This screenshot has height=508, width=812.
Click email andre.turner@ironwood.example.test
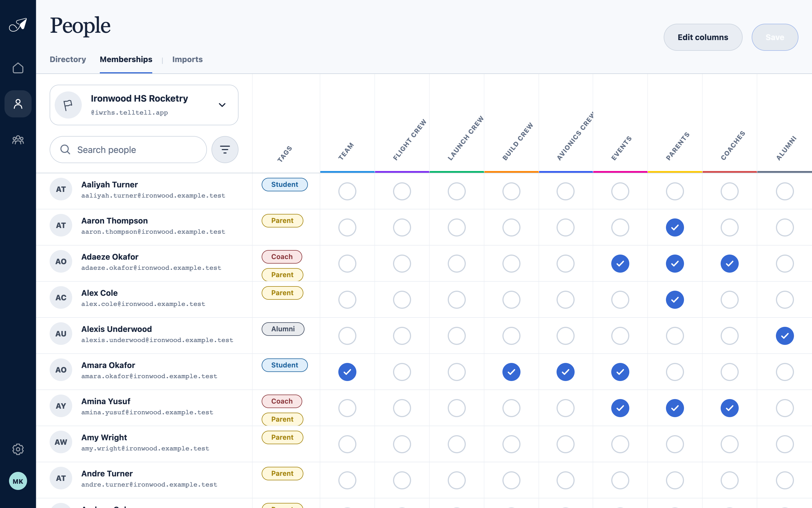[149, 485]
